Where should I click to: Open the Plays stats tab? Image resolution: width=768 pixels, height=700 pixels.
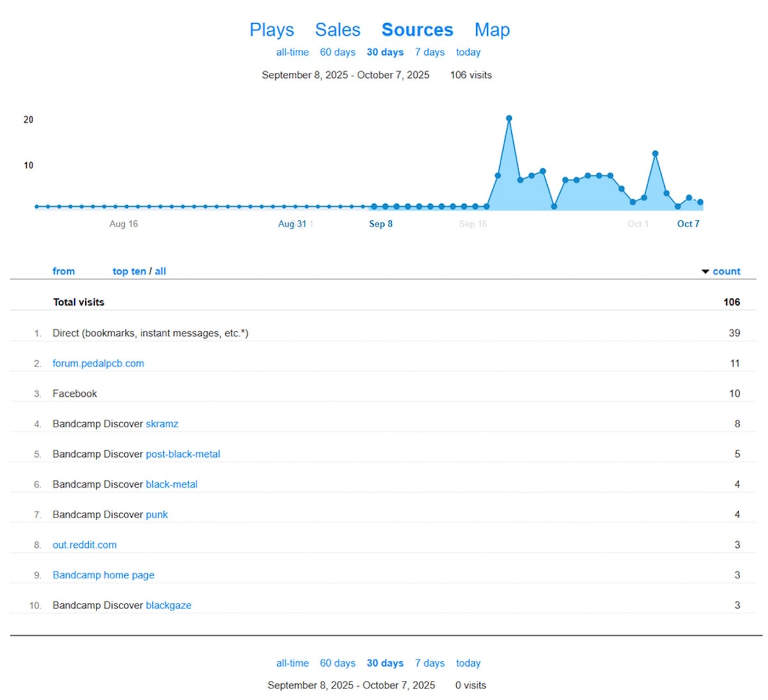tap(271, 30)
